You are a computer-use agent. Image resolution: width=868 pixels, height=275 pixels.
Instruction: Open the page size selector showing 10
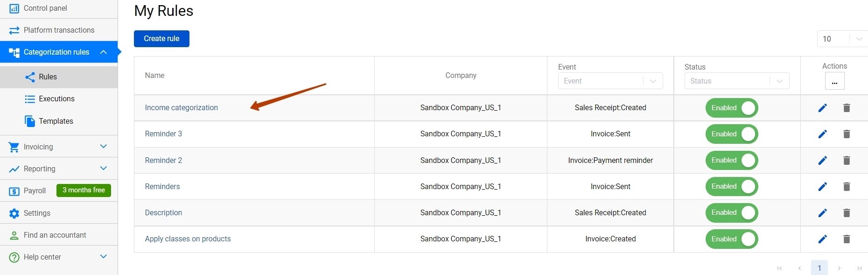pos(842,39)
